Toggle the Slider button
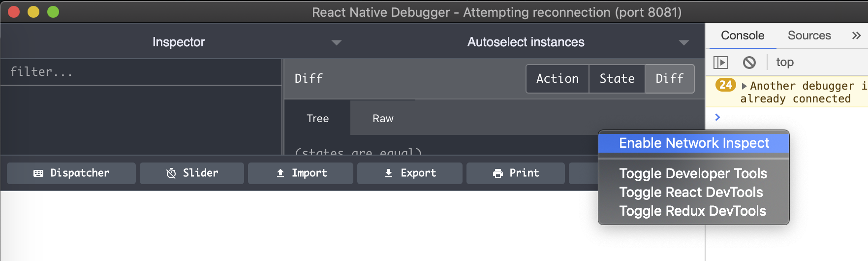Image resolution: width=868 pixels, height=261 pixels. 192,173
